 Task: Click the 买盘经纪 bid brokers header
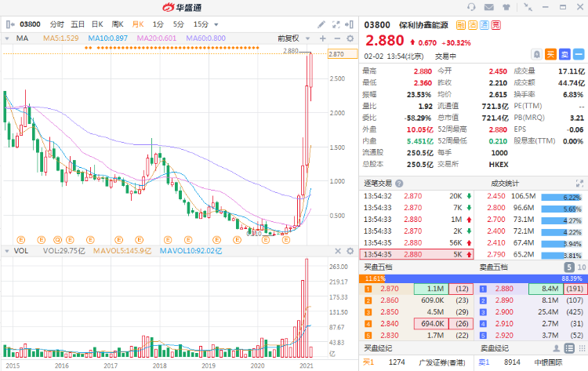(378, 348)
